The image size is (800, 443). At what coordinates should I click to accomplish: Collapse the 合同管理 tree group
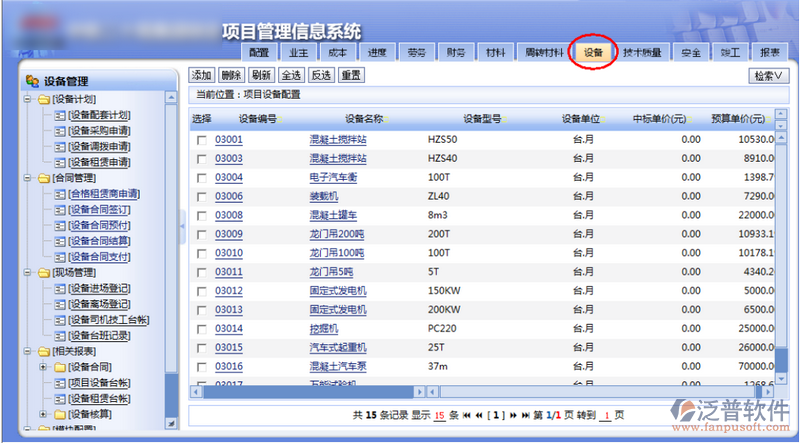click(27, 178)
